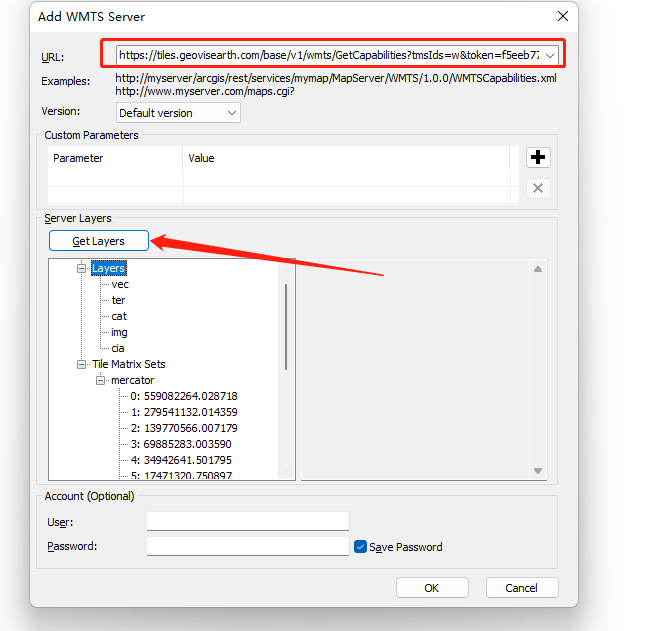671x631 pixels.
Task: Click the Cancel button
Action: [521, 587]
